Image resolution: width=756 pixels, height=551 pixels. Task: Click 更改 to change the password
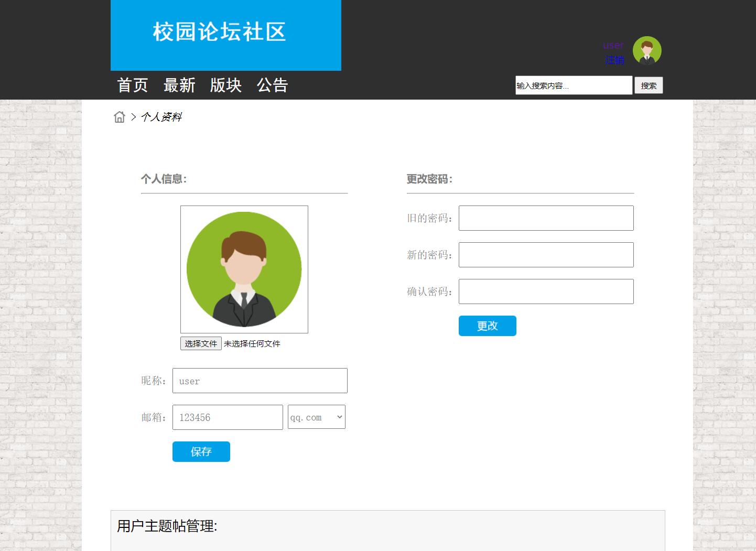pyautogui.click(x=487, y=326)
